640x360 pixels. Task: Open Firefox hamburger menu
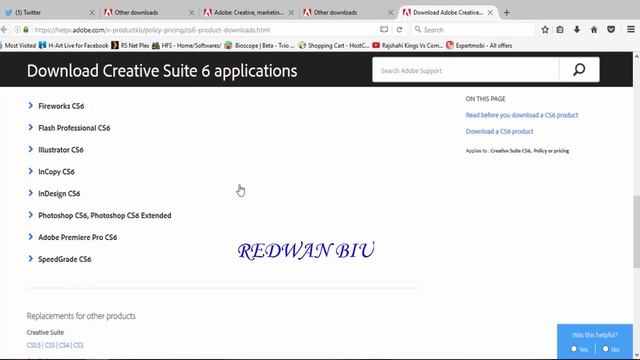(x=631, y=29)
